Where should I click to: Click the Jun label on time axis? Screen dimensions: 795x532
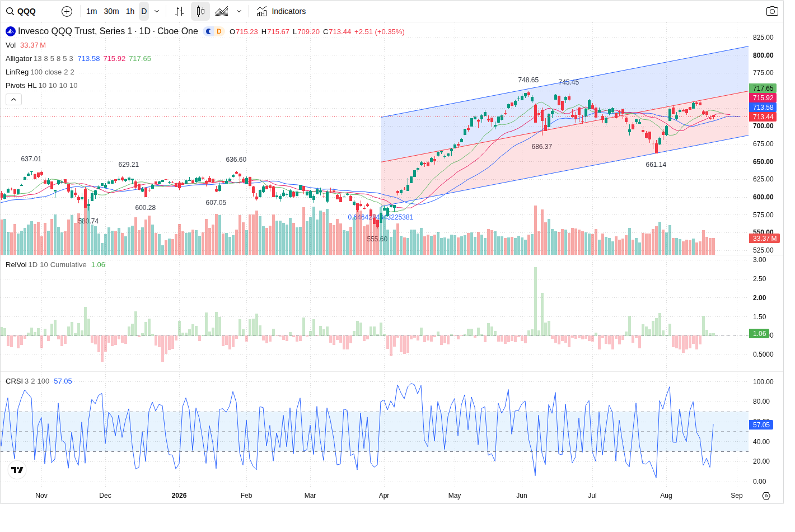(522, 496)
